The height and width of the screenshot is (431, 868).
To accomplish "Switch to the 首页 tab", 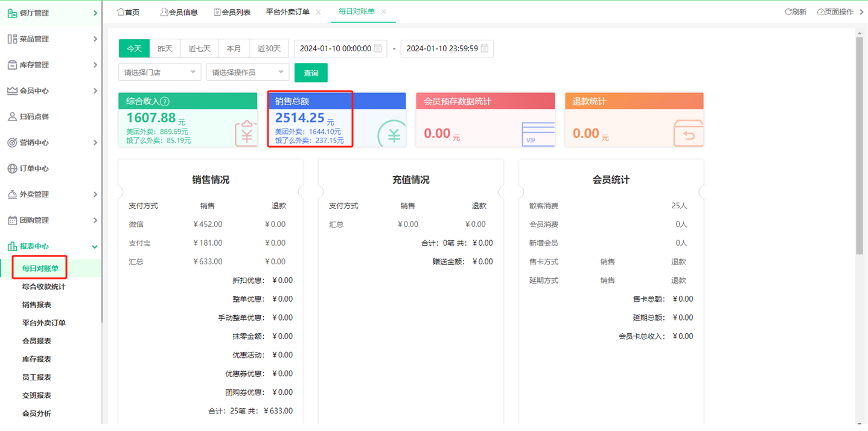I will tap(127, 11).
